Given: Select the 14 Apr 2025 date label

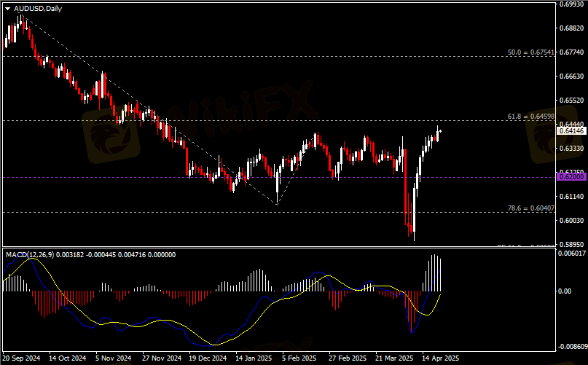Looking at the screenshot, I should pos(440,358).
